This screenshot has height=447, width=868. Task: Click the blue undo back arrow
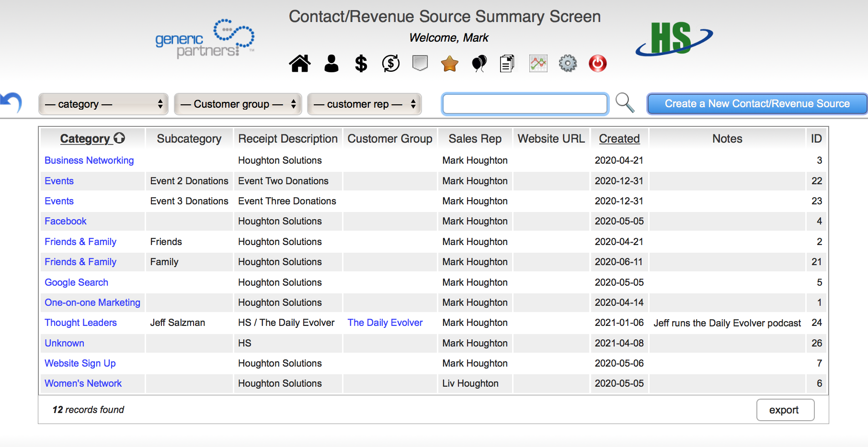tap(11, 102)
